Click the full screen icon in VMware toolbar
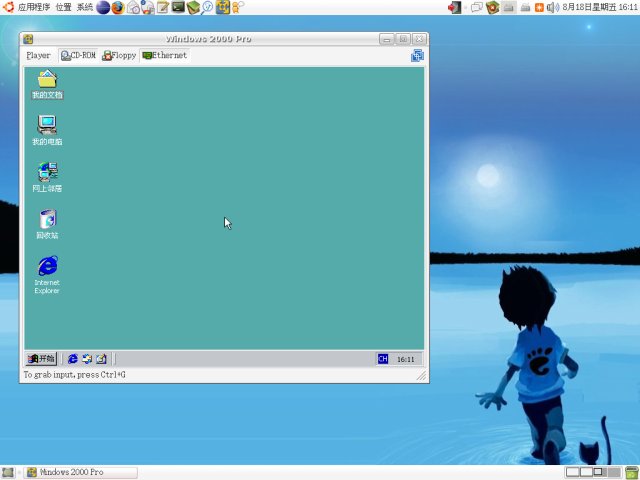The image size is (640, 480). [417, 55]
